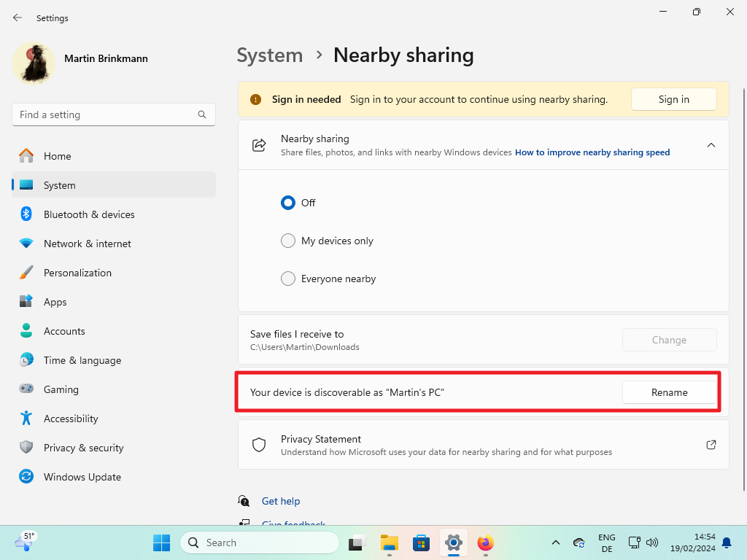This screenshot has width=747, height=560.
Task: Go back to System via the breadcrumb
Action: click(270, 55)
